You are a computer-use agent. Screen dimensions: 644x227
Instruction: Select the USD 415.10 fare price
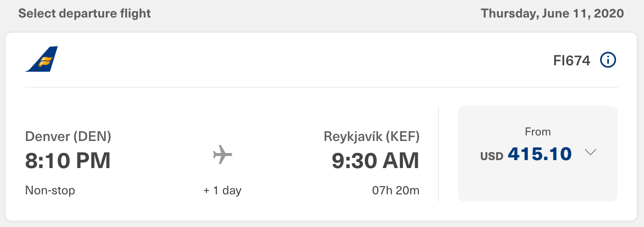[x=526, y=154]
